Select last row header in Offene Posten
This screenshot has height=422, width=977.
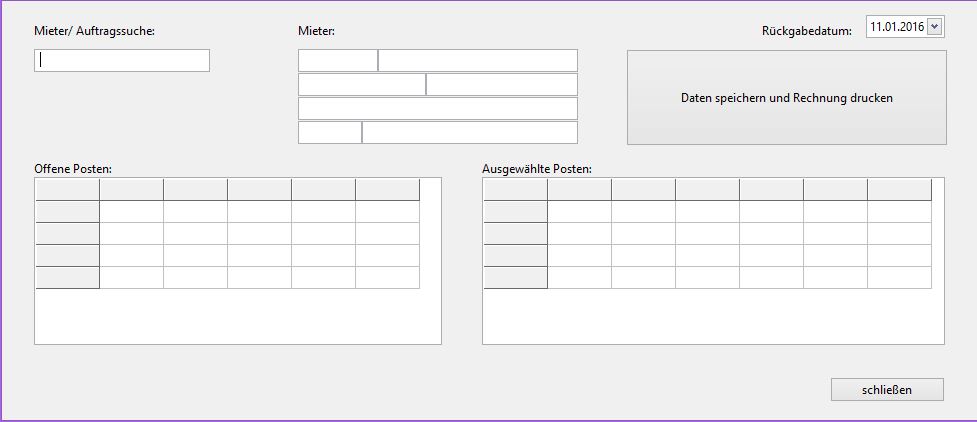click(67, 277)
